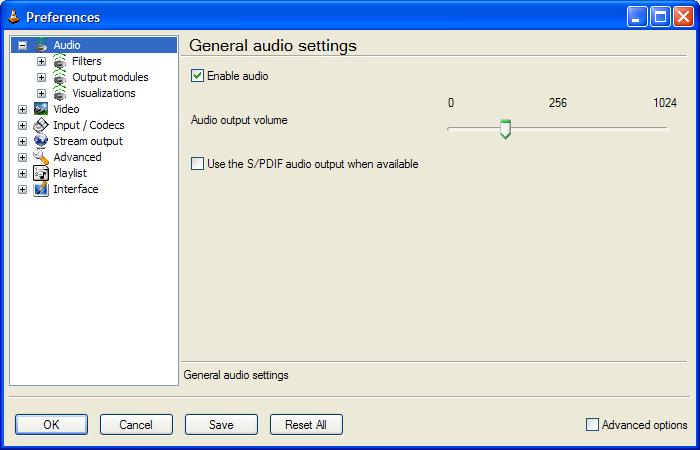Expand the Output modules node

click(41, 78)
